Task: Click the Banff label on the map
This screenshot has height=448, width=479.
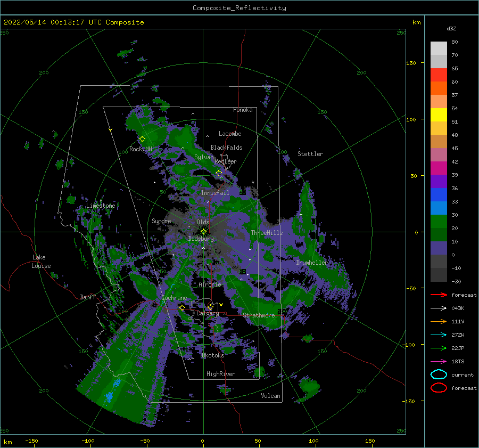Action: [x=88, y=297]
